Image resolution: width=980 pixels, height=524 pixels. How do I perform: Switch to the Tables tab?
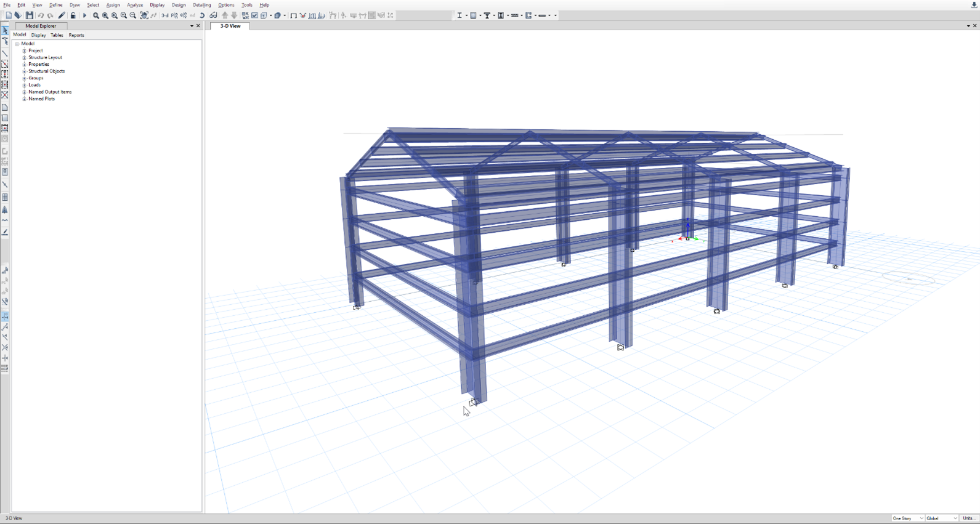(57, 35)
